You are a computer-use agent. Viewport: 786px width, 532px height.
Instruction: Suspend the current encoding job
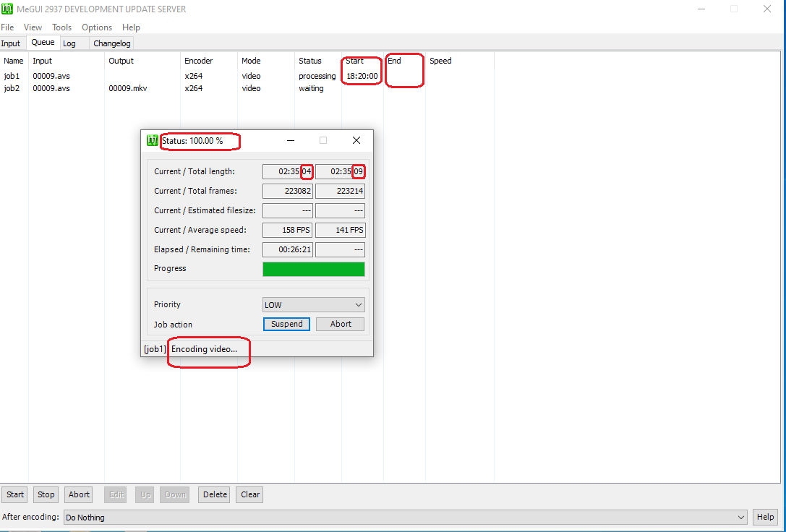[x=287, y=324]
